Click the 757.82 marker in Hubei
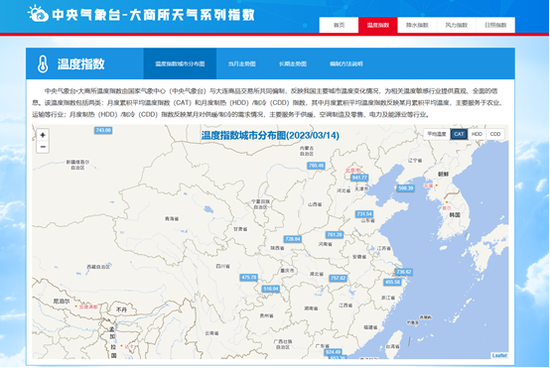The height and width of the screenshot is (368, 550). (338, 278)
